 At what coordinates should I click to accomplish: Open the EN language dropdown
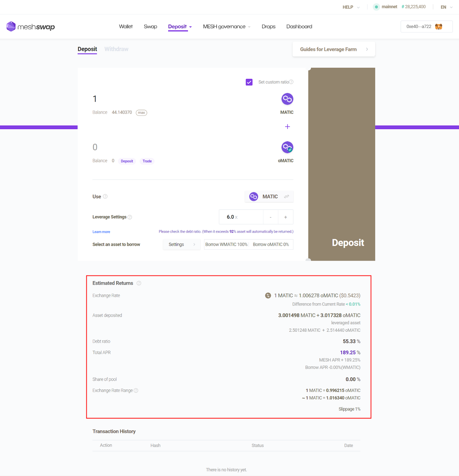(x=447, y=7)
